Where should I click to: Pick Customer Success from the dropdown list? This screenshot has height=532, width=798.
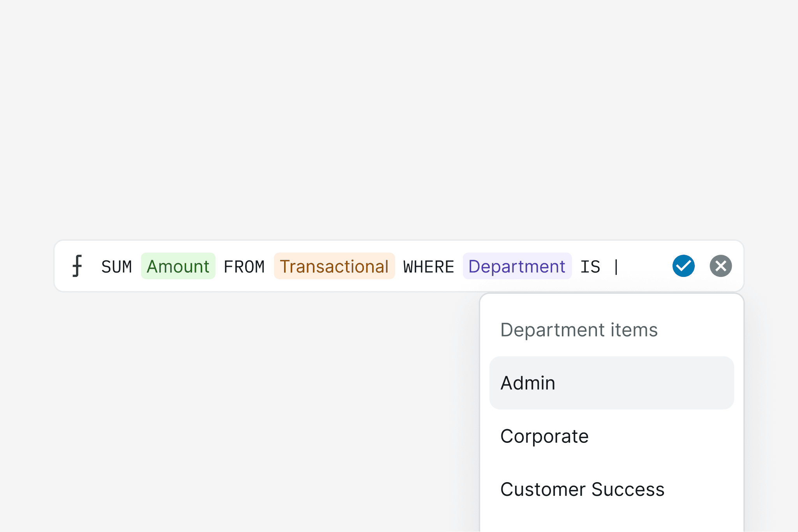pos(612,489)
